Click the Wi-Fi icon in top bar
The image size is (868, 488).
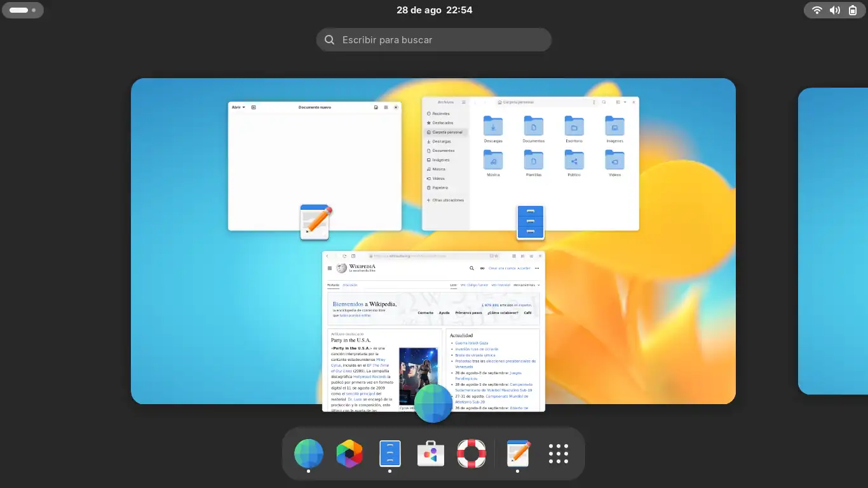tap(817, 10)
